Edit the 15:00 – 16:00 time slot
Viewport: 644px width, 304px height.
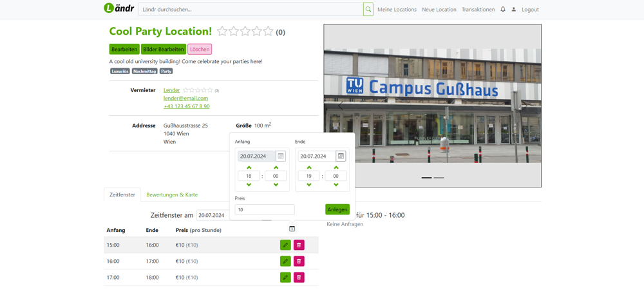coord(285,245)
